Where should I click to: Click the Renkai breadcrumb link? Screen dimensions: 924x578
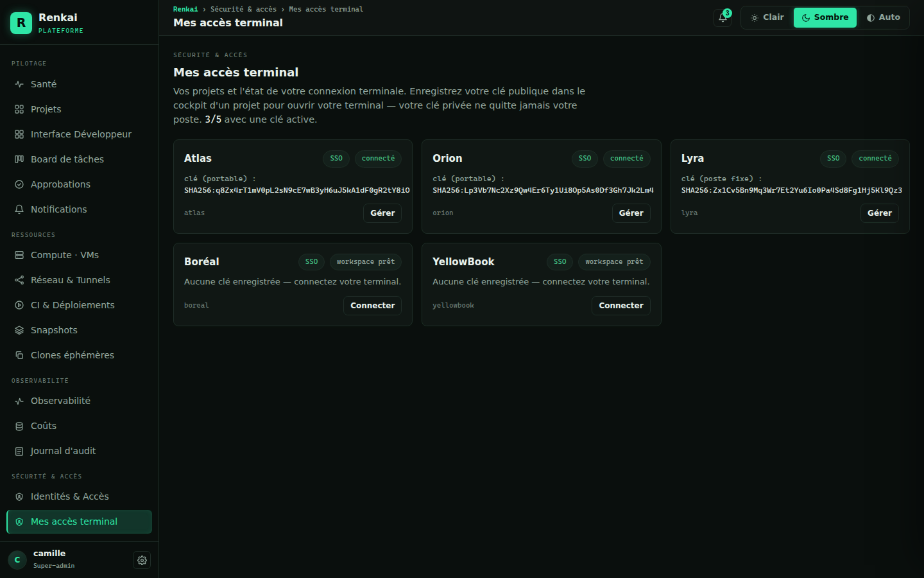(x=185, y=9)
